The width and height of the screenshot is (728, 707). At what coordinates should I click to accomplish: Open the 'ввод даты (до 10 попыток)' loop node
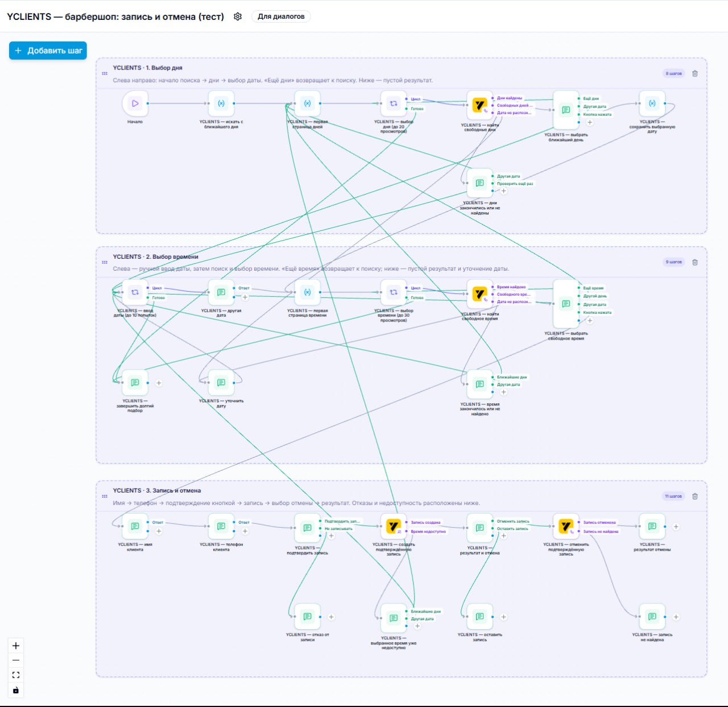(135, 292)
